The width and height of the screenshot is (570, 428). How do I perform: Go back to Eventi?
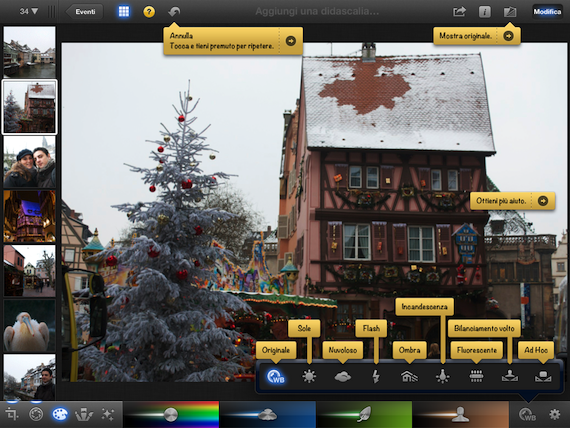click(84, 12)
